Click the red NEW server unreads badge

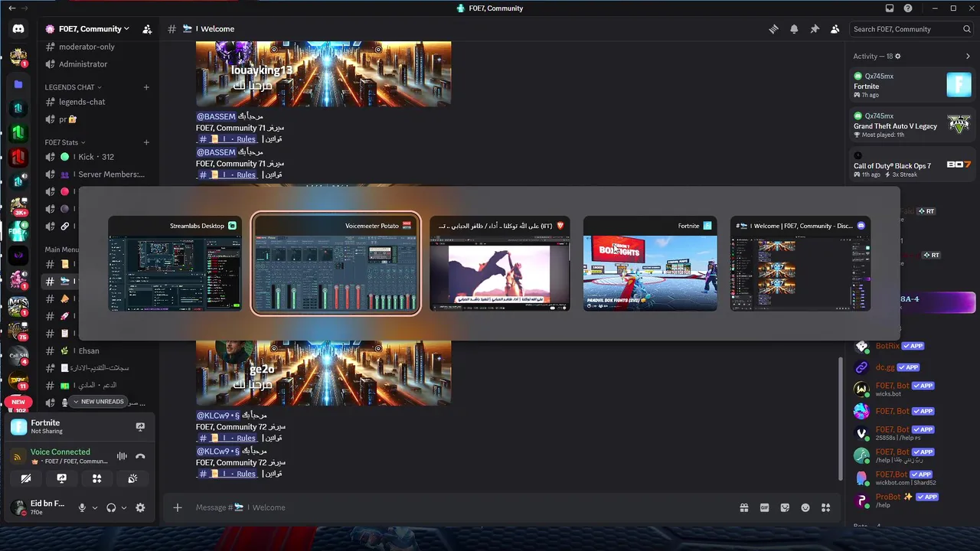pos(18,402)
